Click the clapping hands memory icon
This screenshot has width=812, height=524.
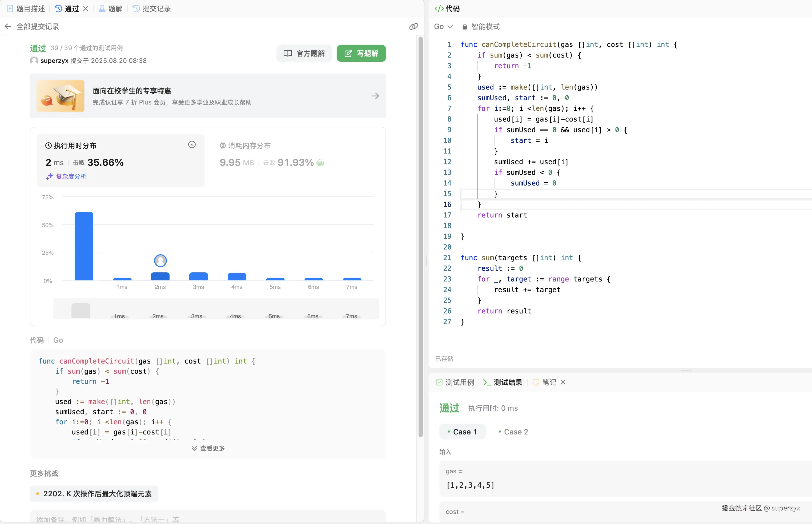pos(320,163)
